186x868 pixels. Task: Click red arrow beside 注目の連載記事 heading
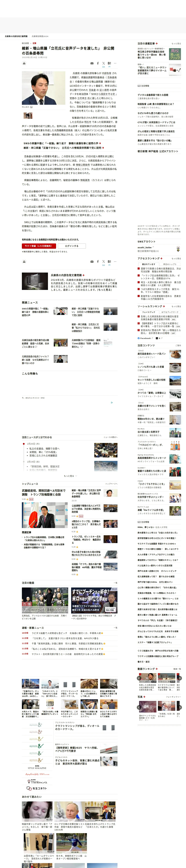coord(157,43)
